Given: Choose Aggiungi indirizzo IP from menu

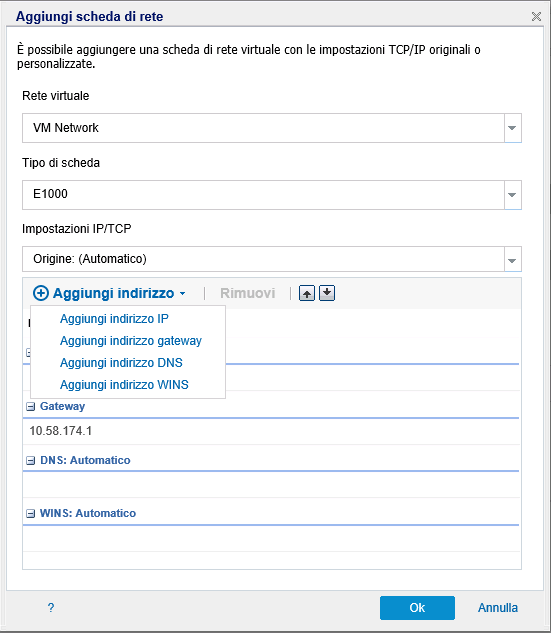Looking at the screenshot, I should click(114, 319).
